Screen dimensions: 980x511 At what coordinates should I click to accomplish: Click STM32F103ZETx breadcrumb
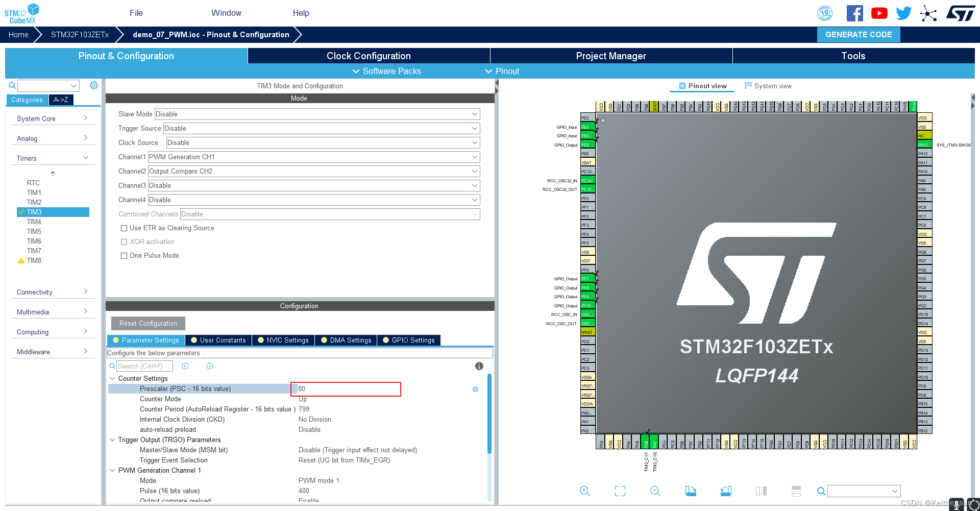(80, 35)
